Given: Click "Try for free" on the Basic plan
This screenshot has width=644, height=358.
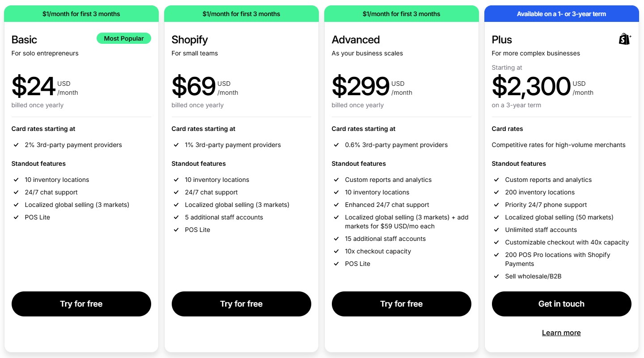Looking at the screenshot, I should click(x=81, y=304).
